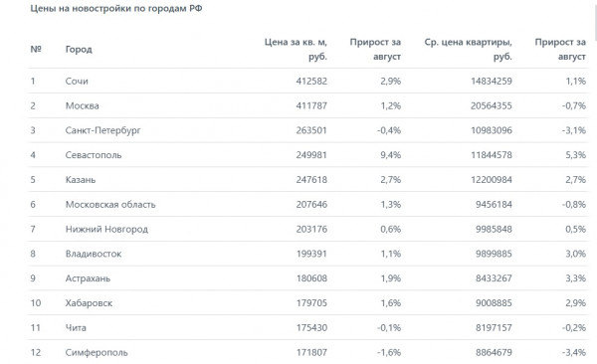Screen dimensions: 597x364
Task: Click the price value 412582
Action: 311,82
